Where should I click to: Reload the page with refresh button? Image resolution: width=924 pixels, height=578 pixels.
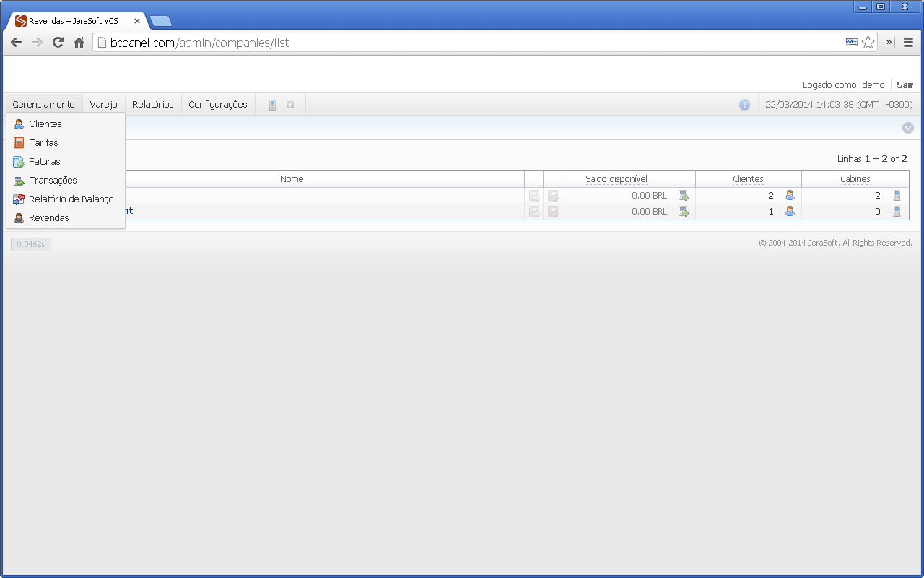pyautogui.click(x=58, y=43)
